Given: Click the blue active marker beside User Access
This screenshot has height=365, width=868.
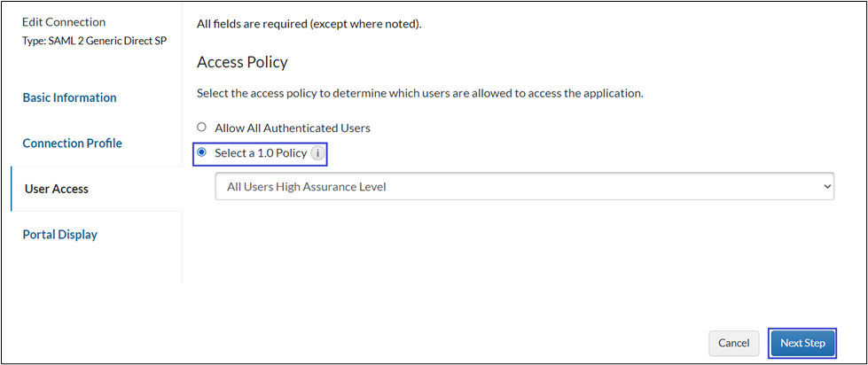Looking at the screenshot, I should coord(12,189).
